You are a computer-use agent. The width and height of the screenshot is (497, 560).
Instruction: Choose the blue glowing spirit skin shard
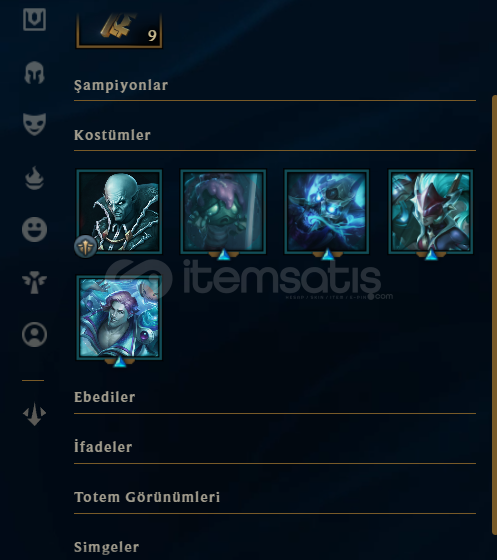pyautogui.click(x=327, y=211)
